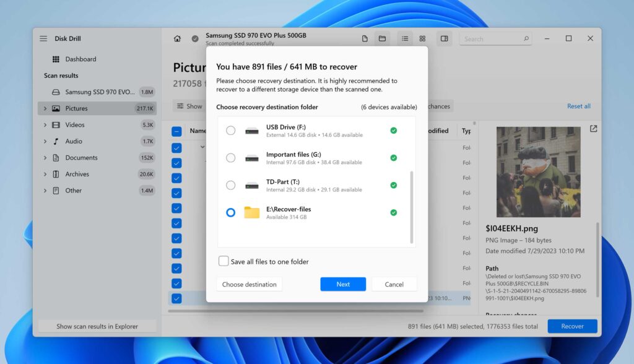The image size is (634, 364).
Task: Open the hamburger menu beside Disk Drill
Action: pos(43,38)
